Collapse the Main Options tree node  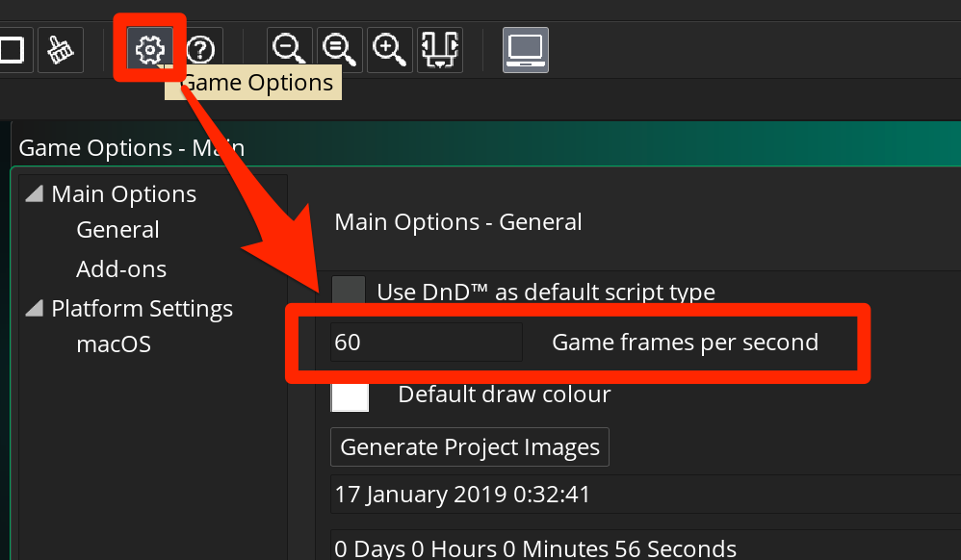pos(35,194)
